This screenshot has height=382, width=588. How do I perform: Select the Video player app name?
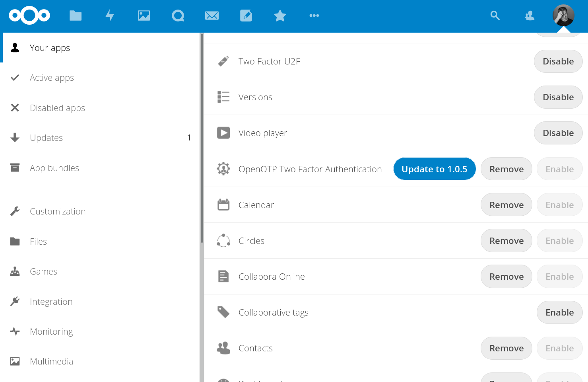263,133
